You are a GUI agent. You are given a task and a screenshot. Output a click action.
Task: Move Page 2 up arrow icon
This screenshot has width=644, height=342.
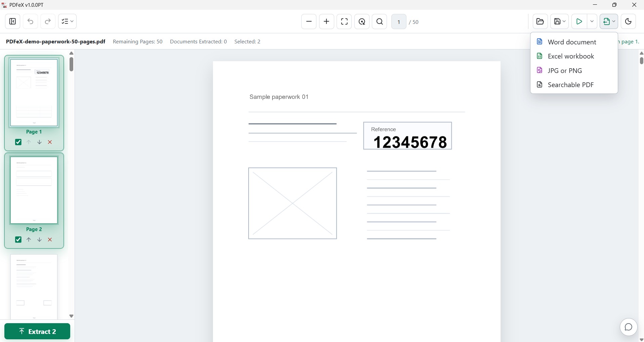(x=29, y=240)
